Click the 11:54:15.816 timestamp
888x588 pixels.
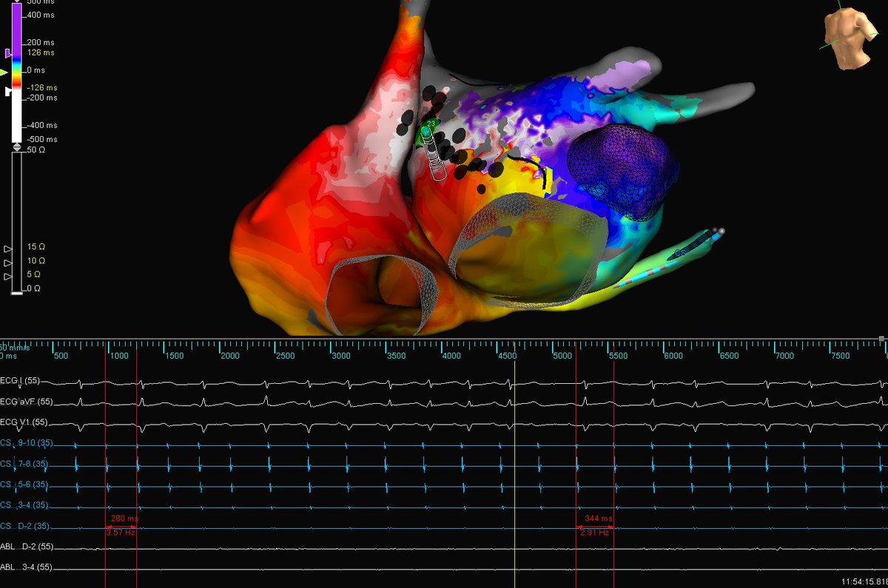pyautogui.click(x=863, y=582)
